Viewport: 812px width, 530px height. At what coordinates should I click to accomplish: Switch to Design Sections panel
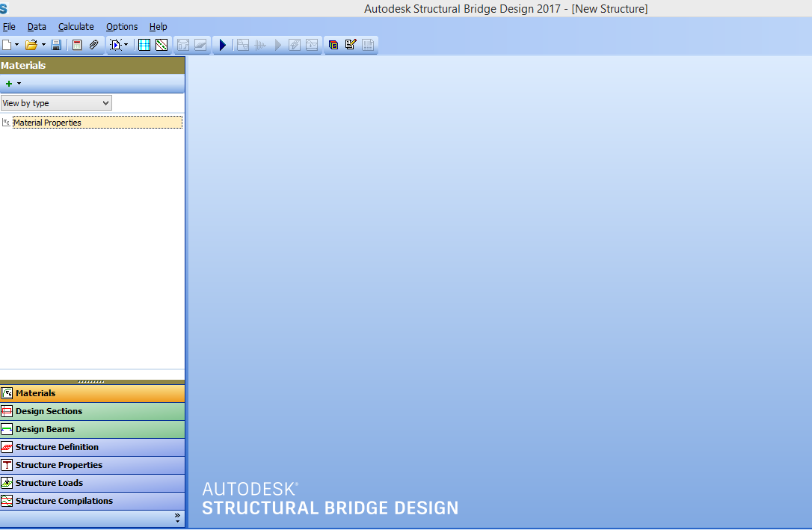coord(92,411)
